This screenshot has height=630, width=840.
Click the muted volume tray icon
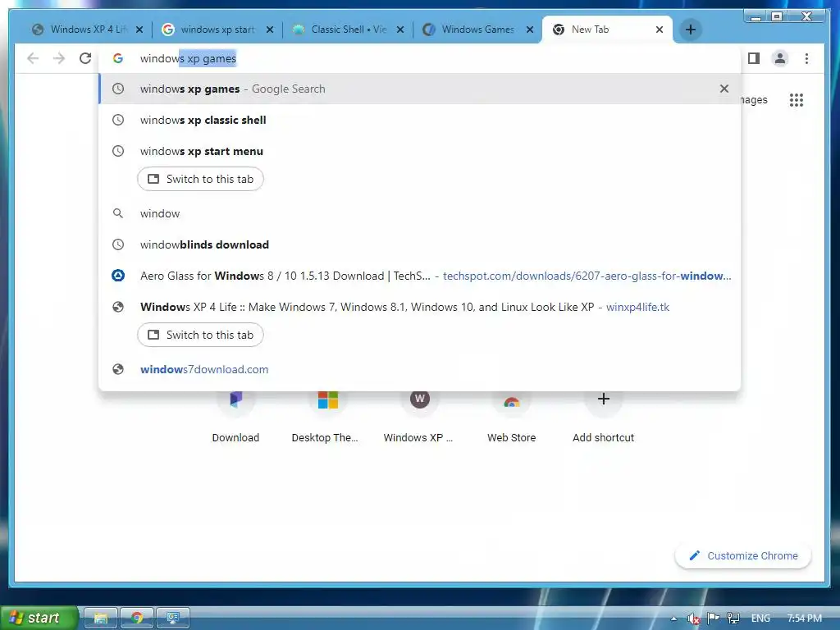pyautogui.click(x=693, y=619)
